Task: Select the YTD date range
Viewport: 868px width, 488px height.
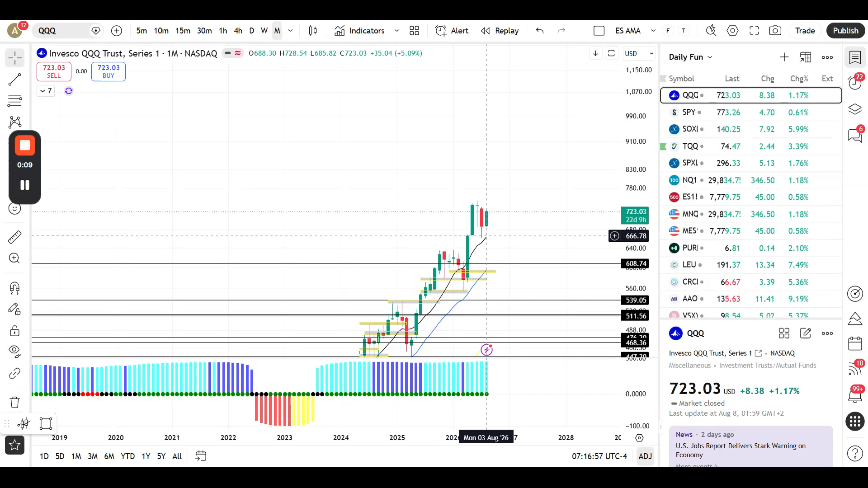Action: click(128, 456)
